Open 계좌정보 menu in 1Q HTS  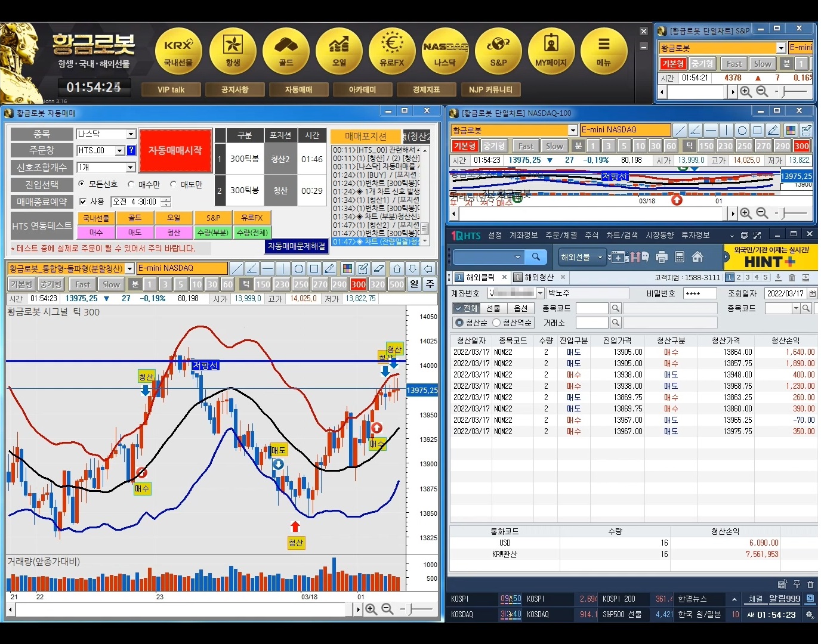[x=523, y=236]
